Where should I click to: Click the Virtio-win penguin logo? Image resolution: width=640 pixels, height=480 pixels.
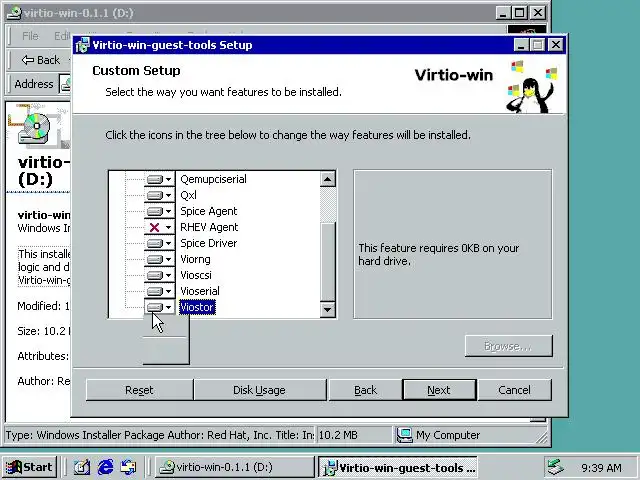tap(531, 87)
